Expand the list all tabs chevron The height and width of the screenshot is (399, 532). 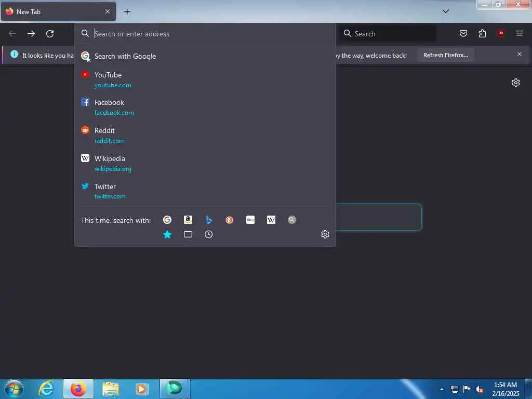point(446,11)
